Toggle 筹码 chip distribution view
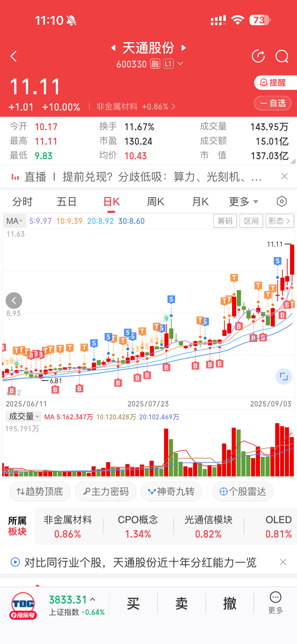Image resolution: width=297 pixels, height=644 pixels. coord(225,221)
